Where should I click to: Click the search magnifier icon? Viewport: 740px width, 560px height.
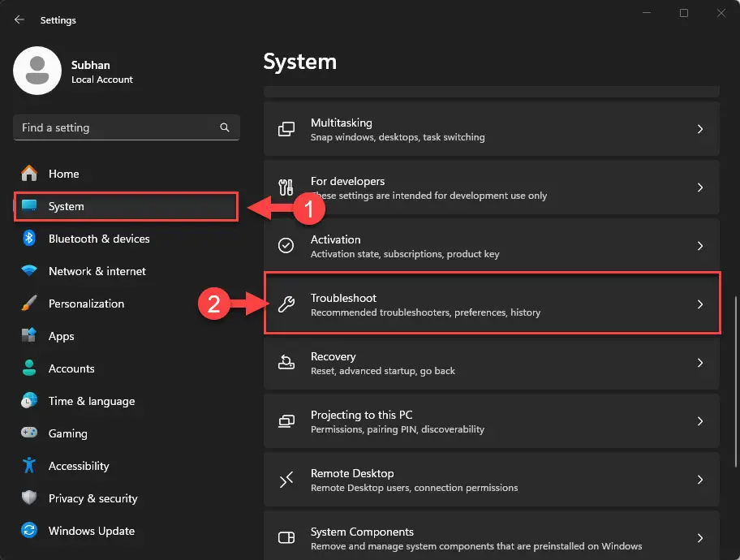click(225, 127)
